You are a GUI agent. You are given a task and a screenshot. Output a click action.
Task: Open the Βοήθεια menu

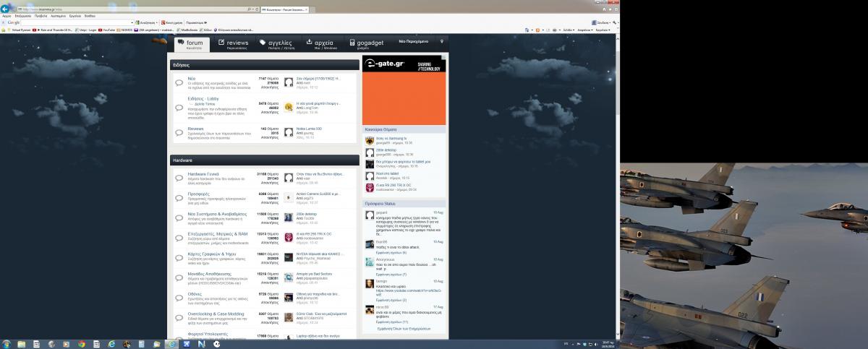(90, 14)
